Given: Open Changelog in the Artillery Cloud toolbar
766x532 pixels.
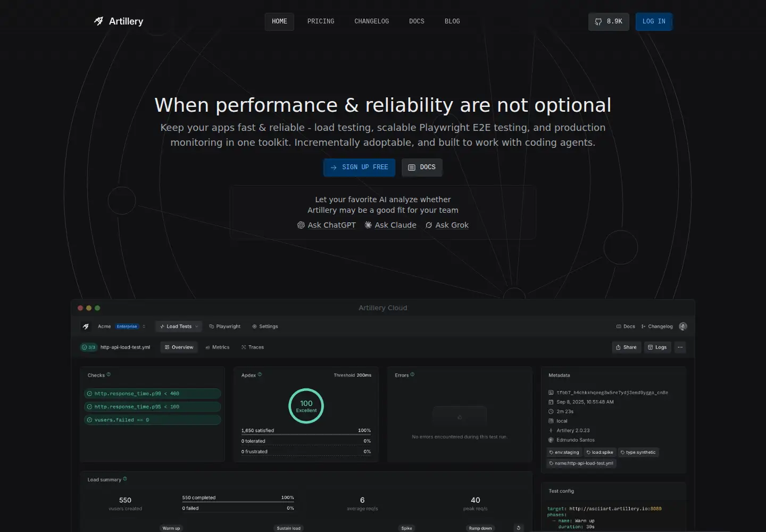Looking at the screenshot, I should (x=657, y=327).
